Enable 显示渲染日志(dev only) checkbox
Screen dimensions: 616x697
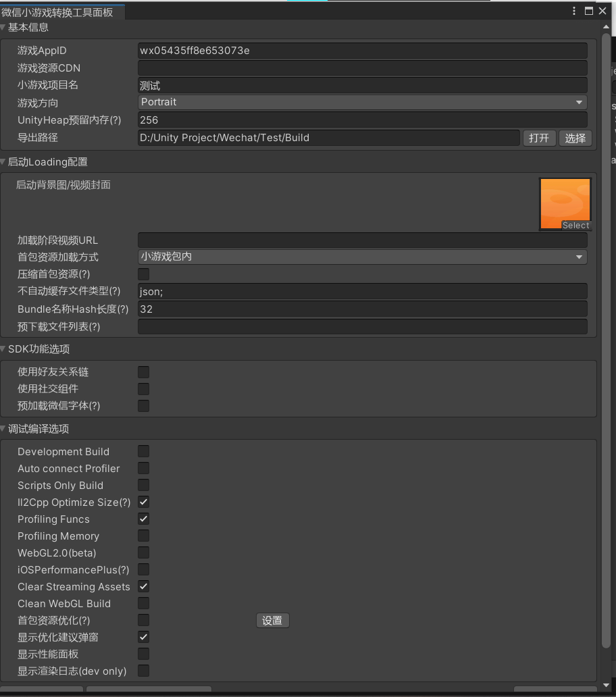[144, 671]
